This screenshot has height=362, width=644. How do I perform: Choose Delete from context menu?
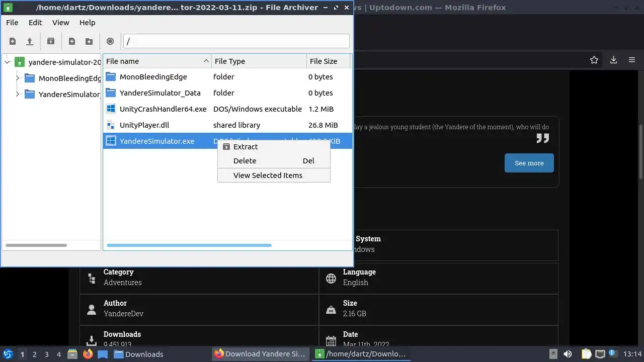pos(274,161)
